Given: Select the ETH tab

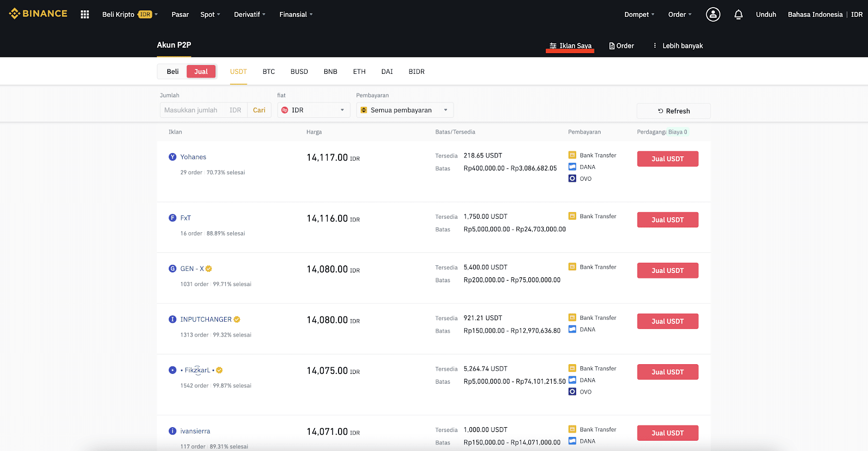Looking at the screenshot, I should 359,72.
